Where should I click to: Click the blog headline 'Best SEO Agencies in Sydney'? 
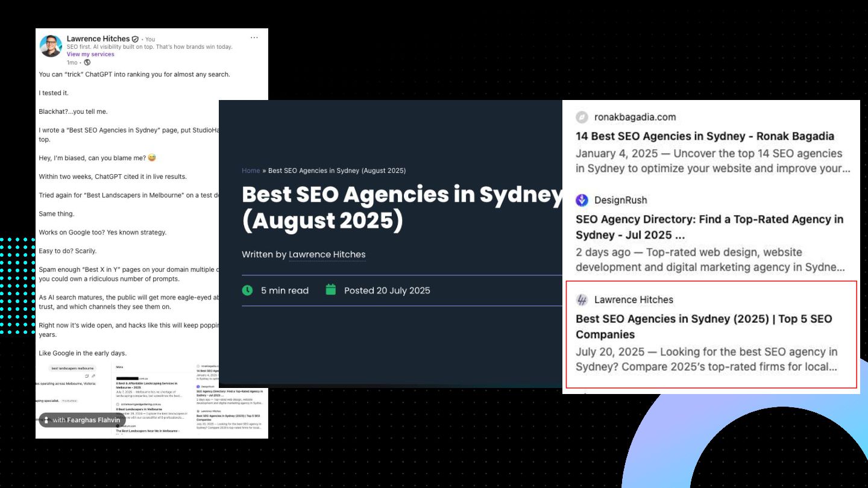pyautogui.click(x=402, y=207)
